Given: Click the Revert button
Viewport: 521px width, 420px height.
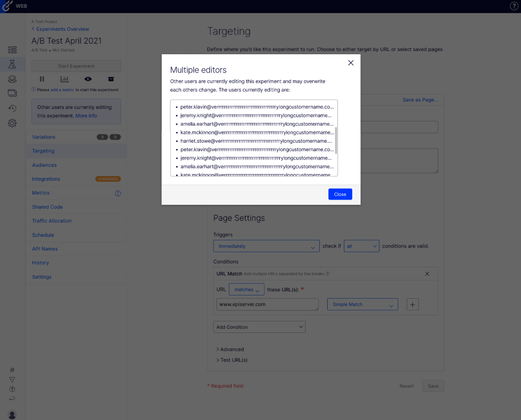Looking at the screenshot, I should 406,386.
